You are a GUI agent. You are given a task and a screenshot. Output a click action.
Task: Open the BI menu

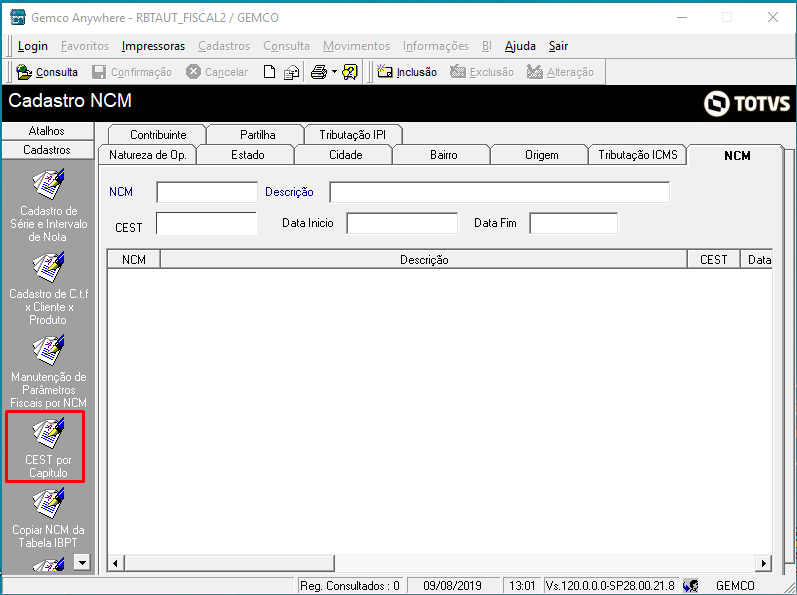(486, 46)
